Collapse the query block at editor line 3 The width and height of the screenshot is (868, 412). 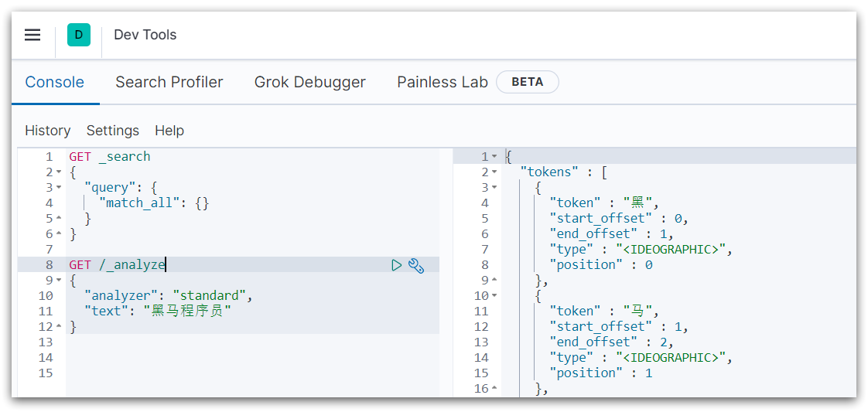(59, 188)
